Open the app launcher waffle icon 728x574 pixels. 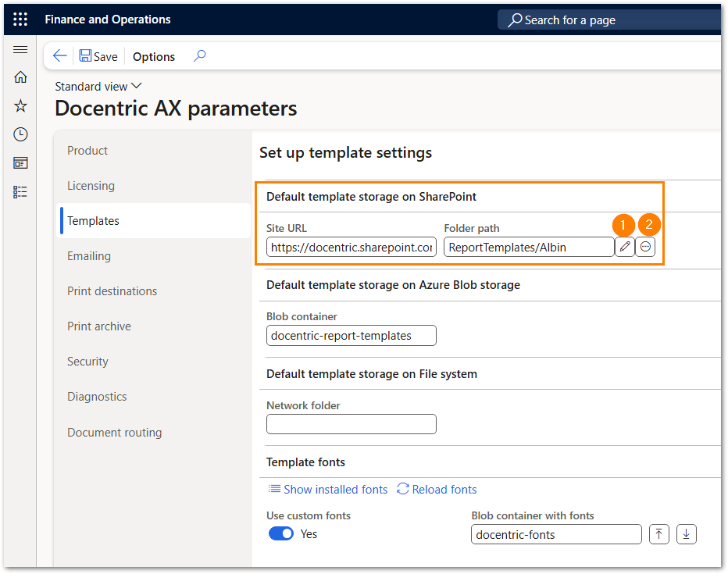(x=20, y=20)
